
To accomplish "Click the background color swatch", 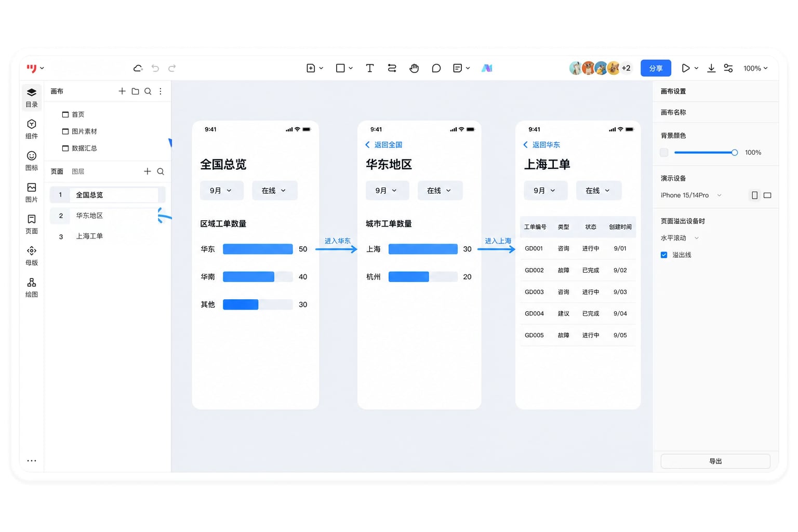I will 664,152.
